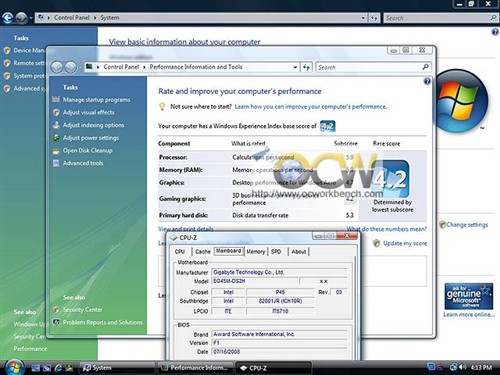Click the Forward arrow in the System window

click(22, 18)
